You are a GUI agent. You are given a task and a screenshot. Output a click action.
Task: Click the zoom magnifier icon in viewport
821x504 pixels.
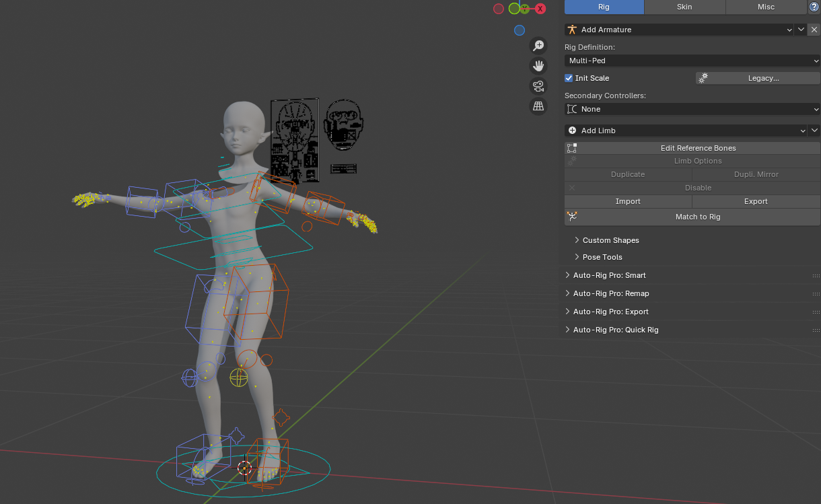click(538, 45)
